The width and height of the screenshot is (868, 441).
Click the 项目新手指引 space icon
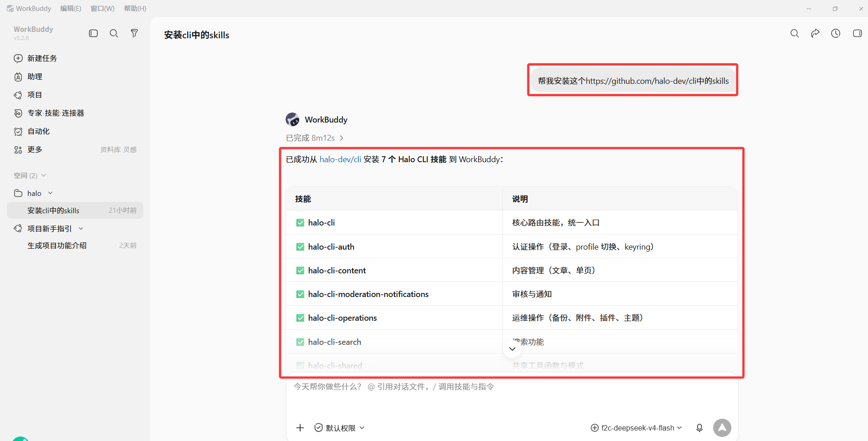(18, 228)
